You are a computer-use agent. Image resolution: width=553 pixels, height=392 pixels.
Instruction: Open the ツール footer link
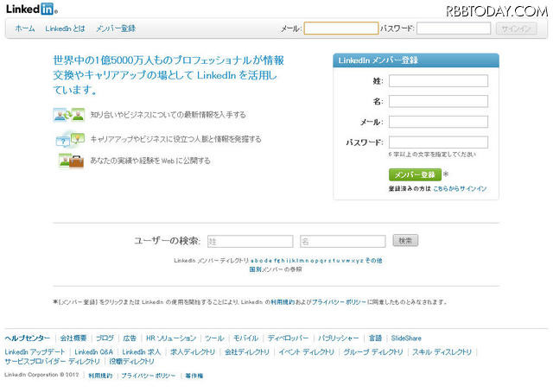pyautogui.click(x=214, y=338)
